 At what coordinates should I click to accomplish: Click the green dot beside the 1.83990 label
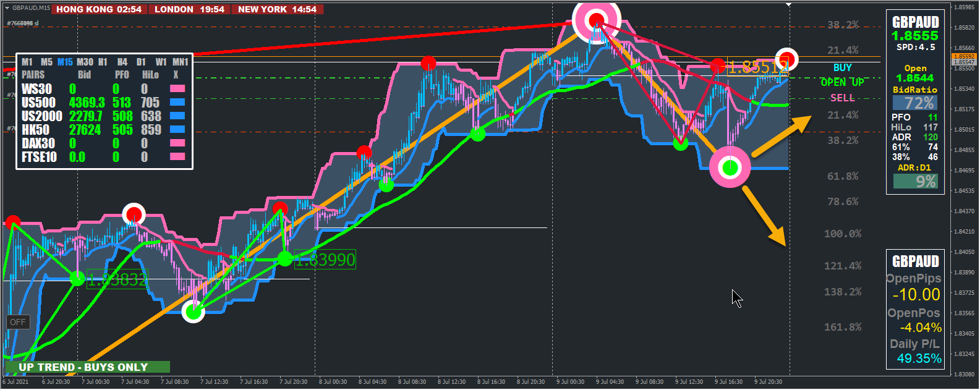coord(285,259)
